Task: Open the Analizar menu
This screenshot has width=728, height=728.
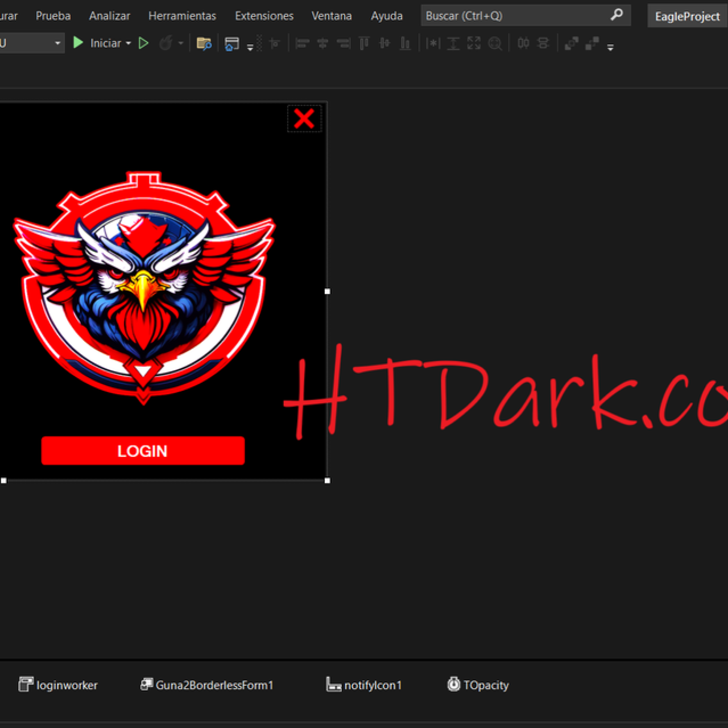Action: click(110, 16)
